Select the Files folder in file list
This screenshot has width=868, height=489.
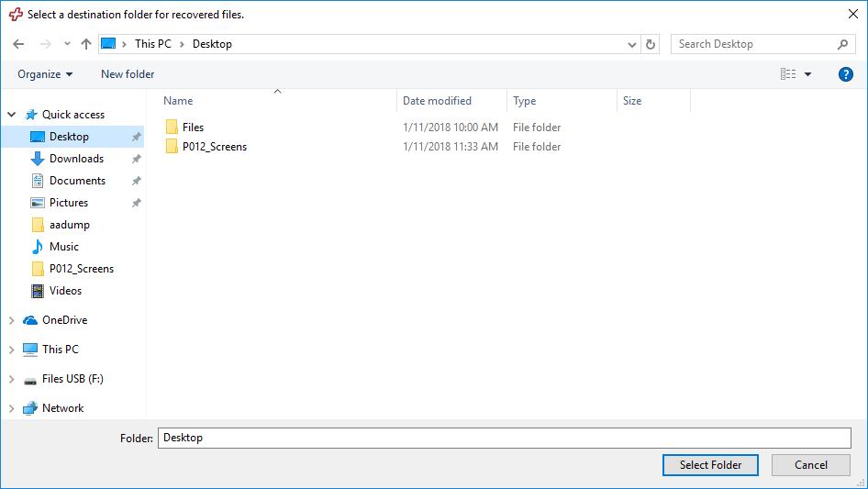[193, 128]
